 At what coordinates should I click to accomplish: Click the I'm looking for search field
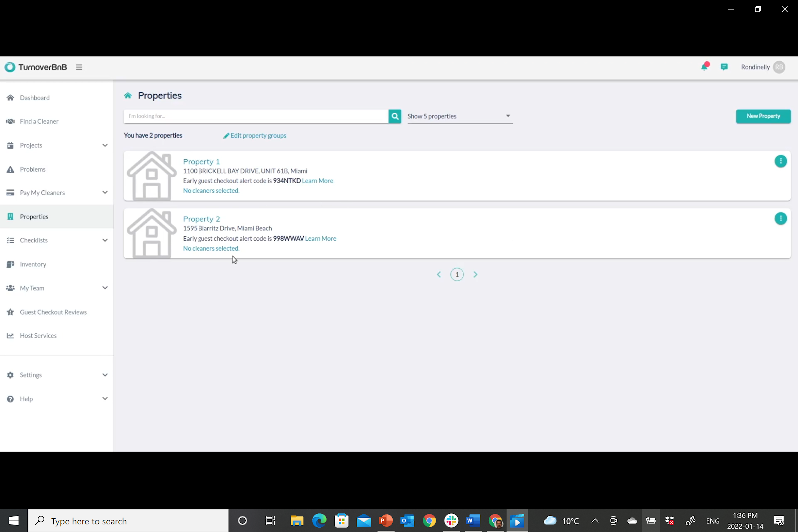click(256, 116)
